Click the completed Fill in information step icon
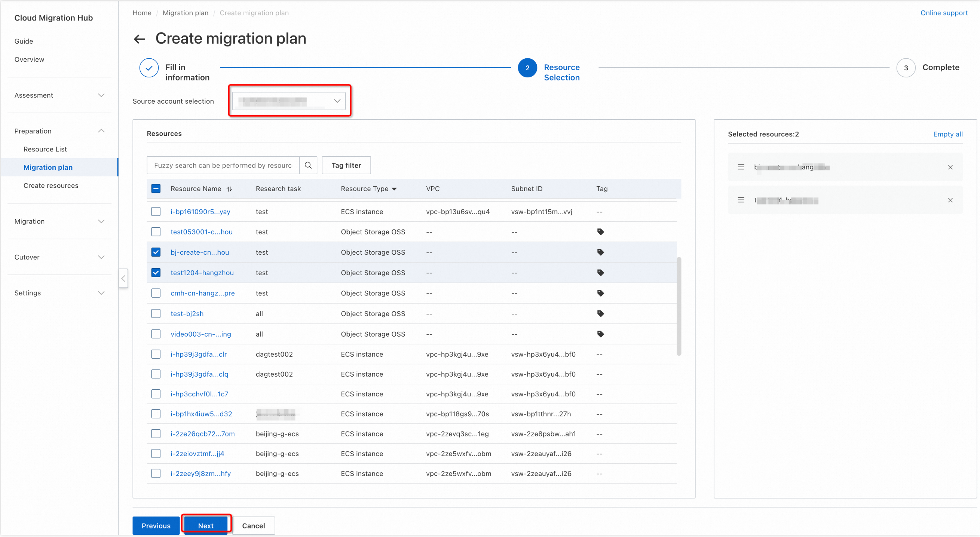 click(149, 68)
